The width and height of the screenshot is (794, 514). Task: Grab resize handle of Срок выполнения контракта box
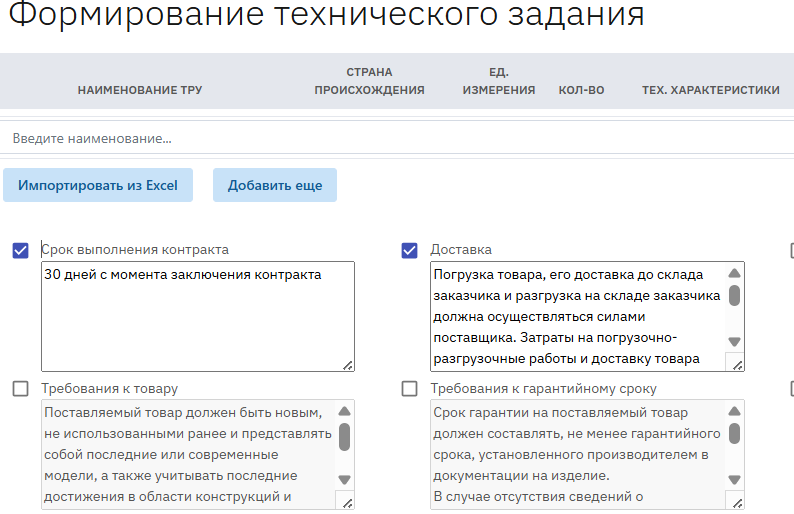[x=347, y=365]
